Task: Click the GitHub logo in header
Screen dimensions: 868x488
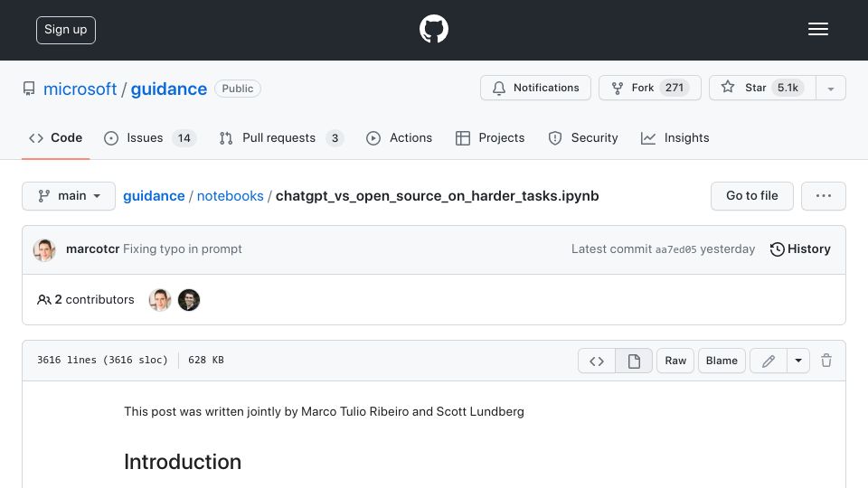Action: click(433, 29)
